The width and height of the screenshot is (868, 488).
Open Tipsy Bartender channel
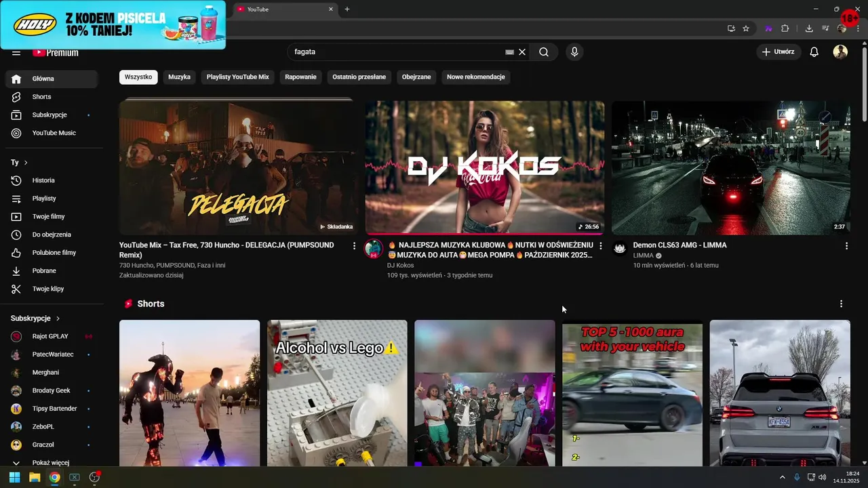[52, 409]
